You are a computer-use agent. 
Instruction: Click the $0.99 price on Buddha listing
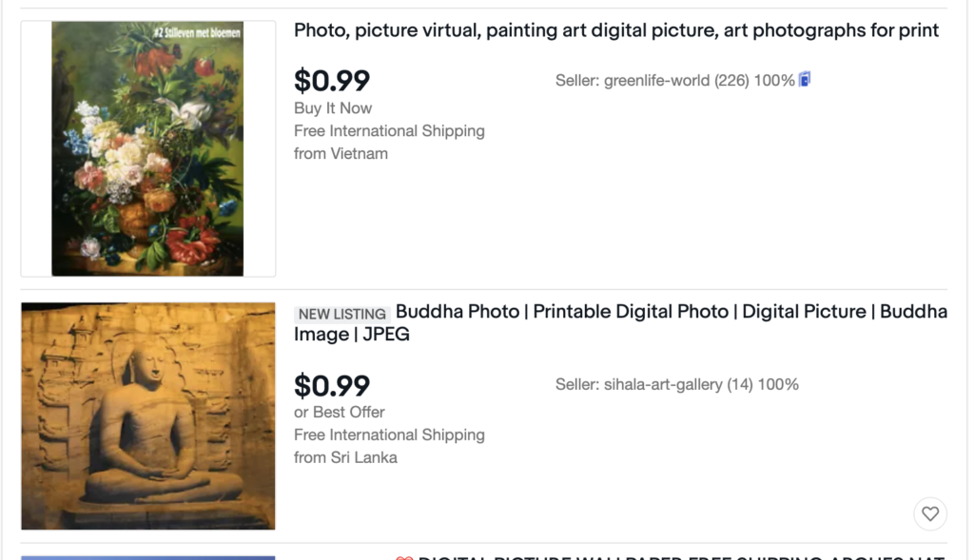[x=332, y=386]
